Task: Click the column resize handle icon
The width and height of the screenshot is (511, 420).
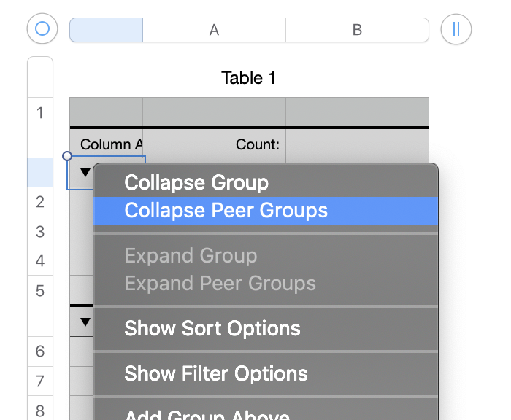Action: [456, 29]
